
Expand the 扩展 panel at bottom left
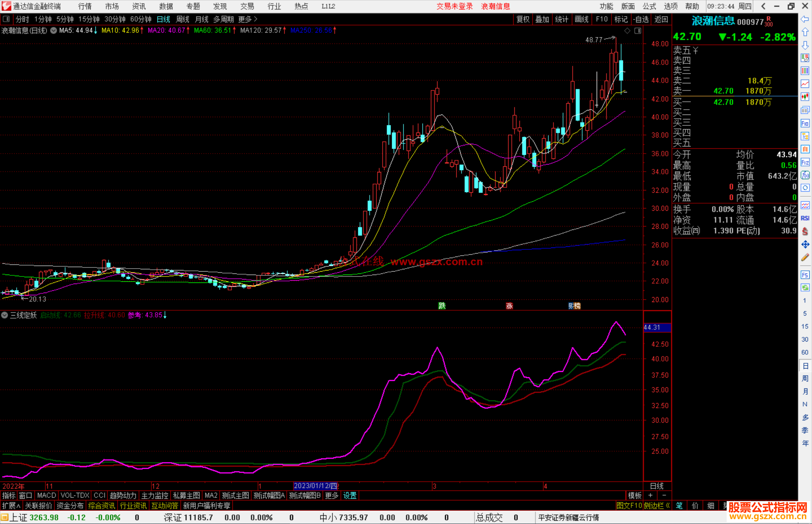coord(11,506)
